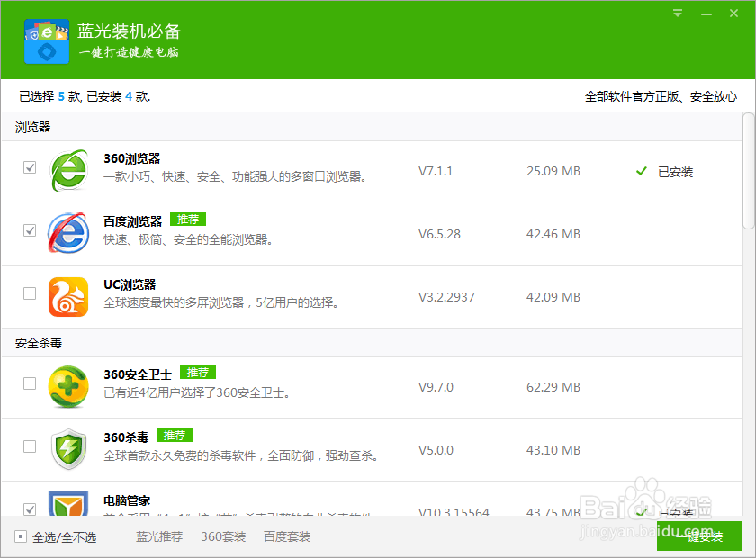Screen dimensions: 756x558
Task: Click the 电脑管家 name text
Action: pyautogui.click(x=127, y=500)
